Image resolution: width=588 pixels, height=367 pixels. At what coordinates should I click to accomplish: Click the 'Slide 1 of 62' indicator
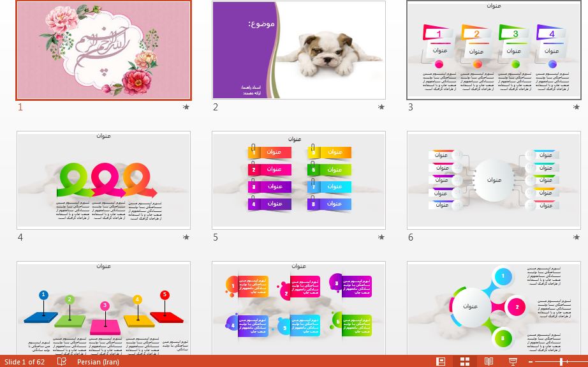pyautogui.click(x=24, y=361)
